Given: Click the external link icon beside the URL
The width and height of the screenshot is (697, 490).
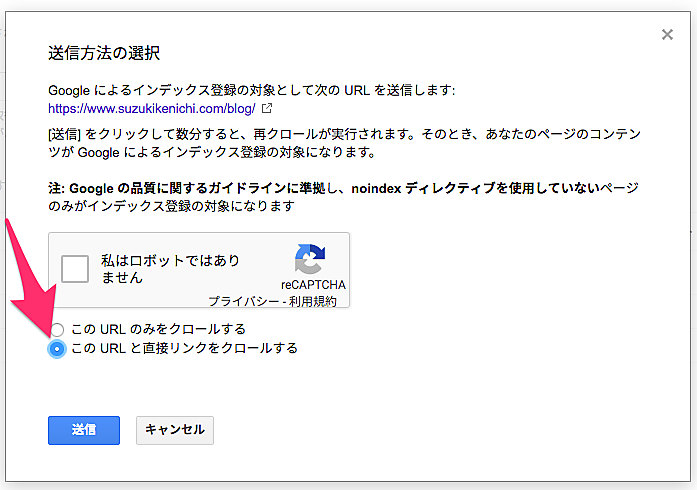Looking at the screenshot, I should tap(267, 108).
